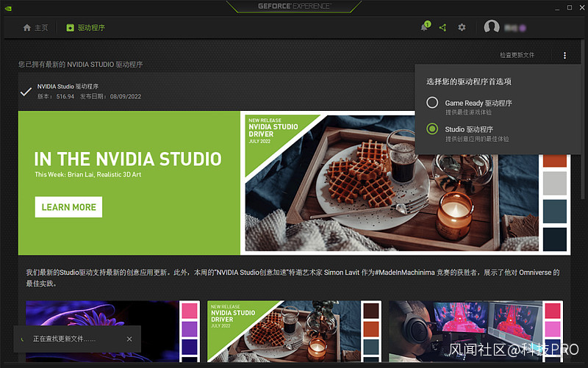Click the orange color swatch on banner
The height and width of the screenshot is (368, 588).
(x=555, y=160)
